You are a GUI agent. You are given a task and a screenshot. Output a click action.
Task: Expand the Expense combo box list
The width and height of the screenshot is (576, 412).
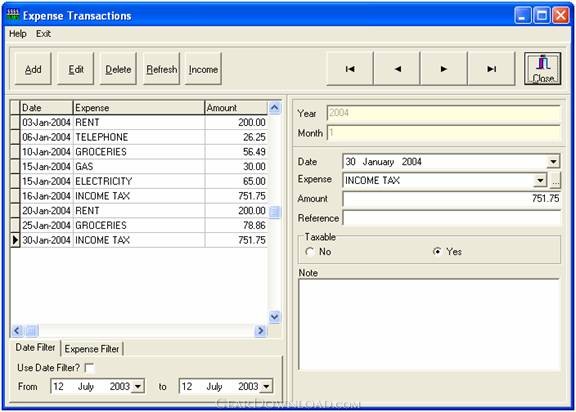tap(540, 181)
